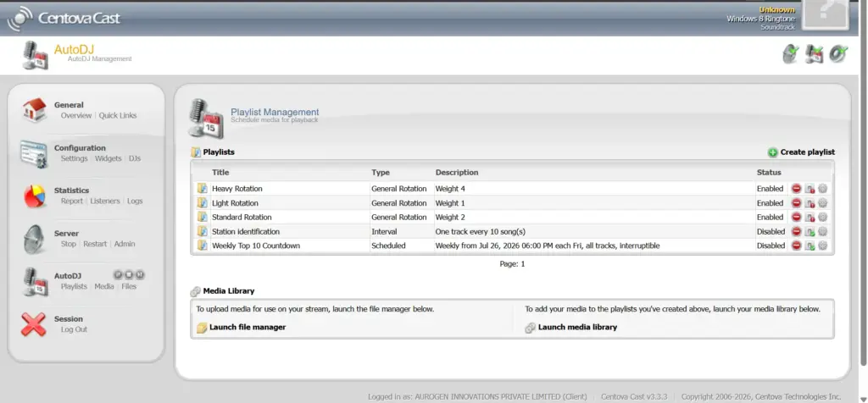This screenshot has height=403, width=868.
Task: Open Report under Statistics
Action: pos(72,201)
